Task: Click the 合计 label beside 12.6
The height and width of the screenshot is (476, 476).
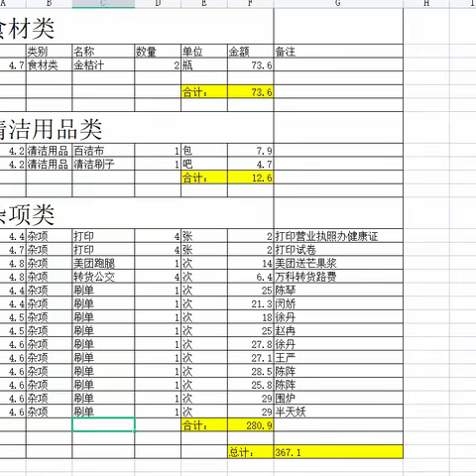Action: click(x=204, y=178)
